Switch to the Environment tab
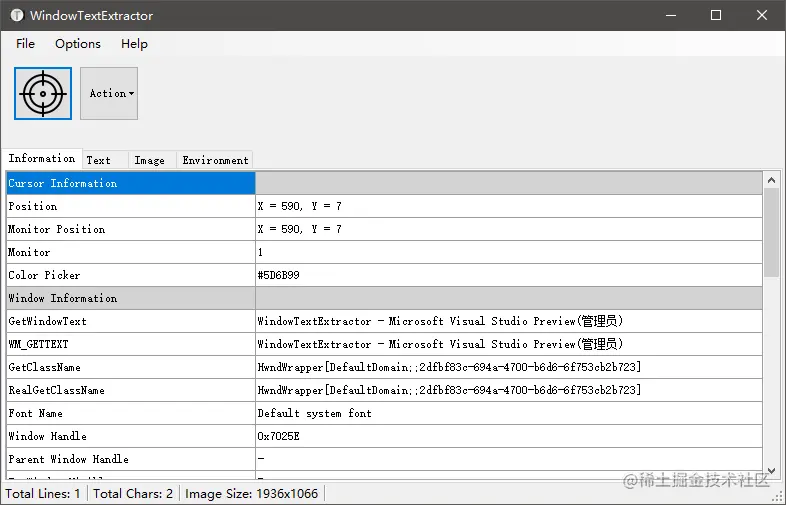The height and width of the screenshot is (505, 786). coord(215,160)
